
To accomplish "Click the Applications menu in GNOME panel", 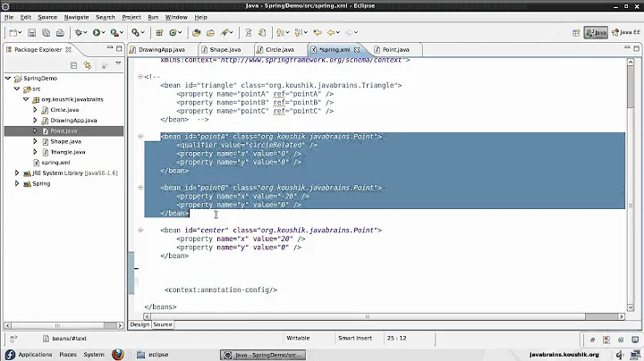I will pos(34,355).
